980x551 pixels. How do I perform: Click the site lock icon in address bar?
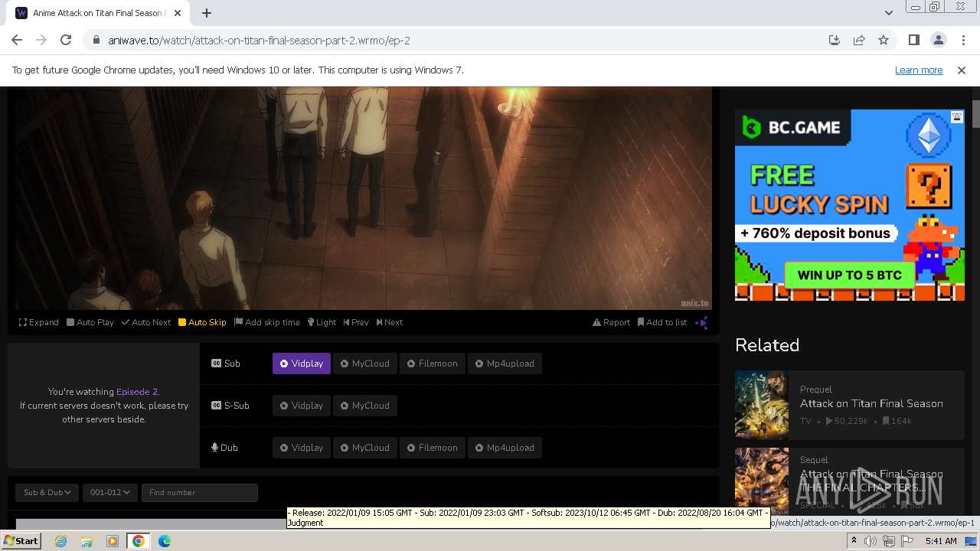tap(96, 41)
